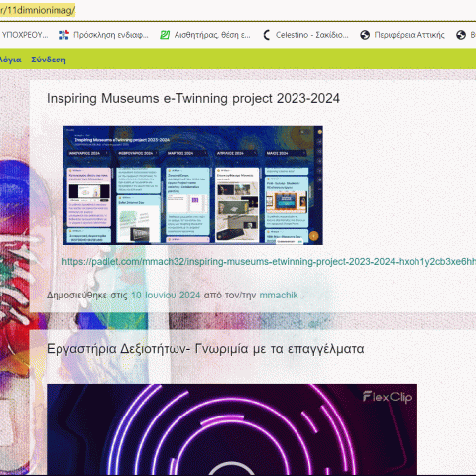Click the address bar URL text
Viewport: 476px width, 476px height.
[38, 10]
